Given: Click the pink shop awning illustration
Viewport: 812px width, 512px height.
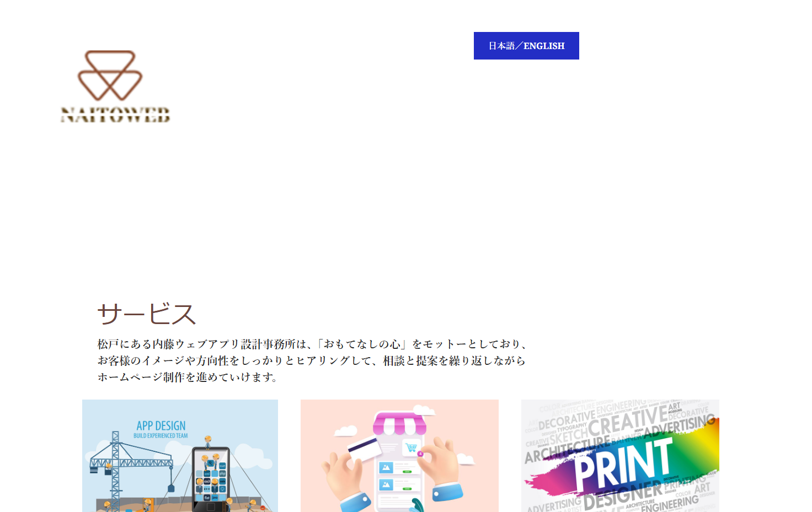Looking at the screenshot, I should click(399, 424).
